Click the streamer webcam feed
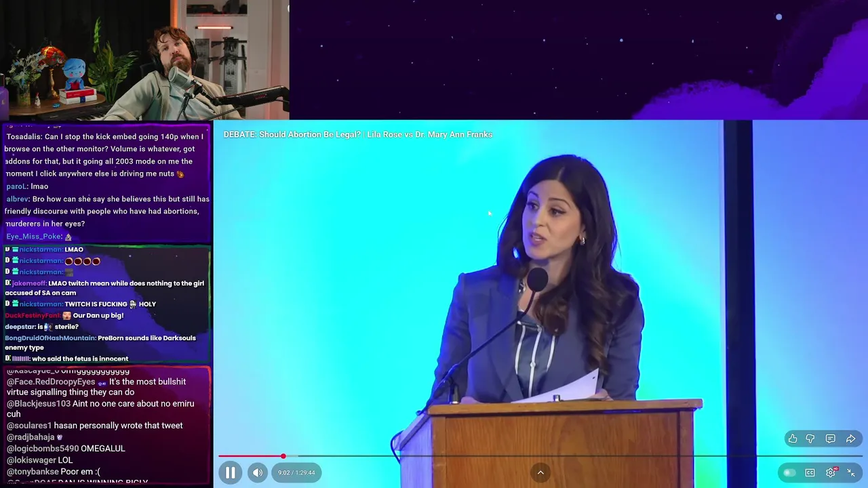This screenshot has height=488, width=868. point(144,60)
